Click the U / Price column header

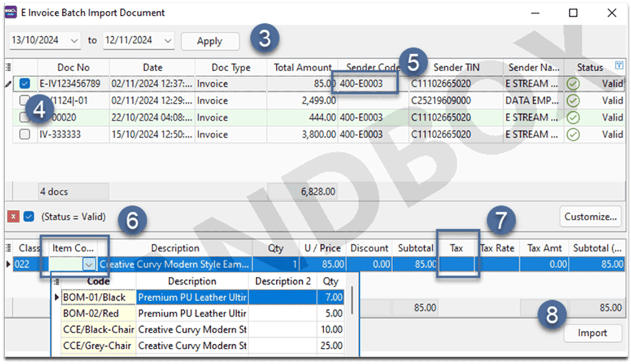coord(322,248)
